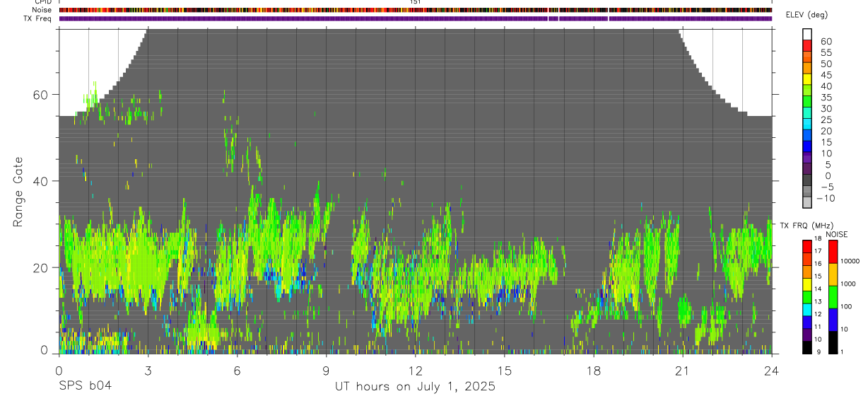Click the cyan 20–25 degree ELEV swatch
Screen dimensions: 868x401
[x=807, y=124]
